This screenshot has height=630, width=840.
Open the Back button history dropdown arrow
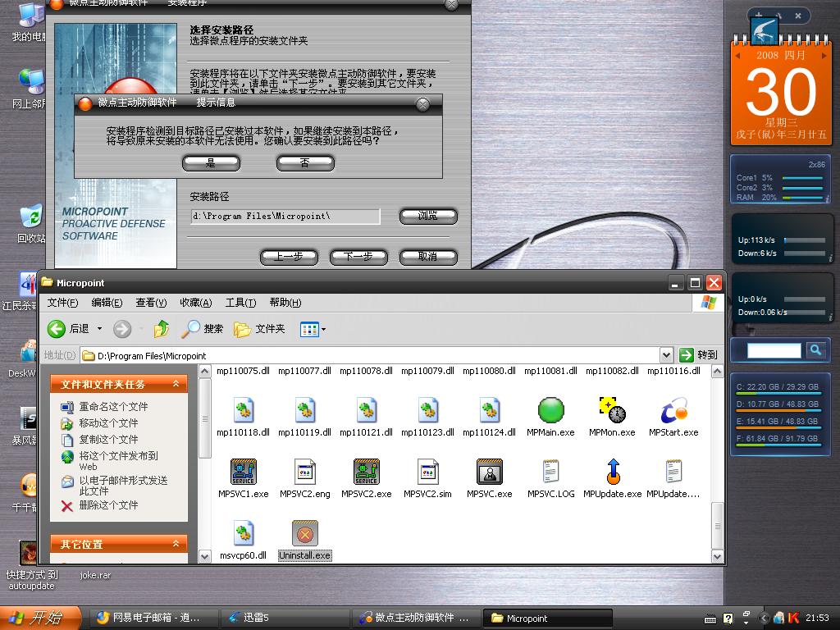99,329
